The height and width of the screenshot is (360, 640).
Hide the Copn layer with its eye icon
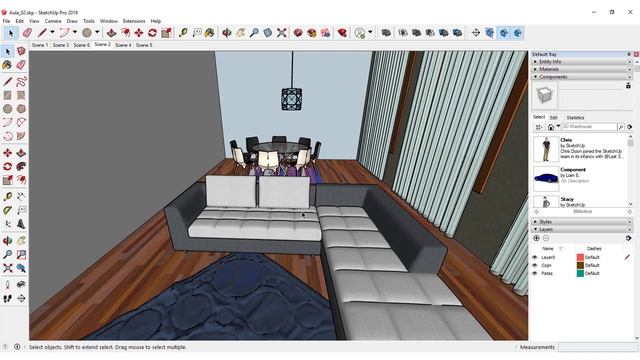[x=535, y=265]
